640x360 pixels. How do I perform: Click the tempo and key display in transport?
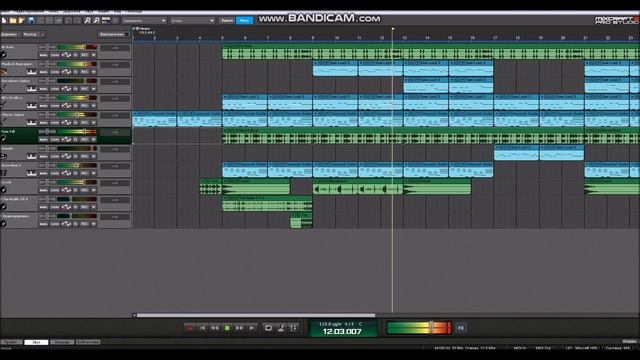342,324
